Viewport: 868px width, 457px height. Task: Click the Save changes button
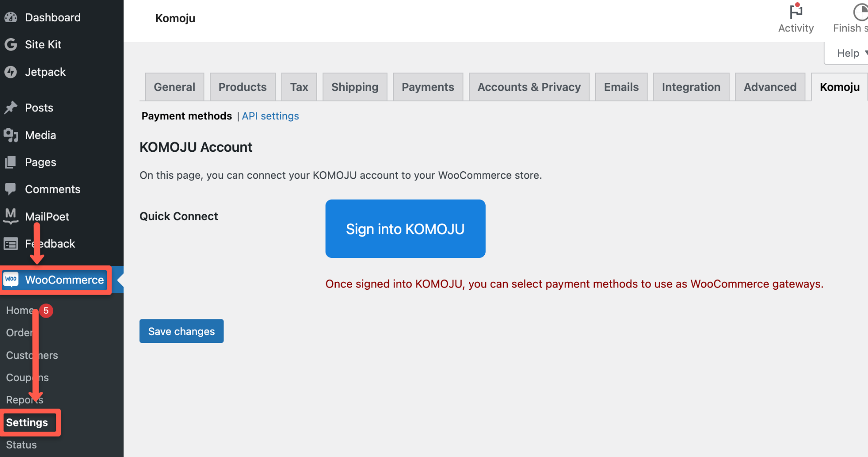click(181, 331)
